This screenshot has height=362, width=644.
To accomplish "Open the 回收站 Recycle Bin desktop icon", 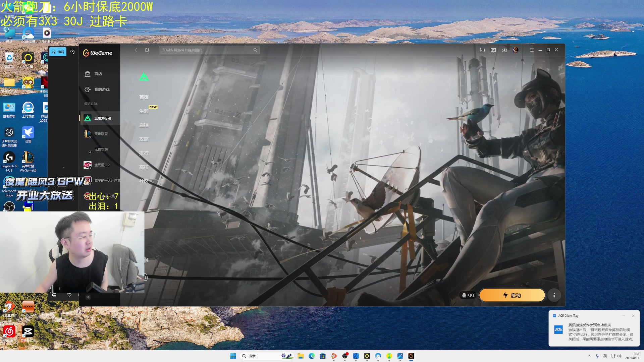I will [x=9, y=60].
